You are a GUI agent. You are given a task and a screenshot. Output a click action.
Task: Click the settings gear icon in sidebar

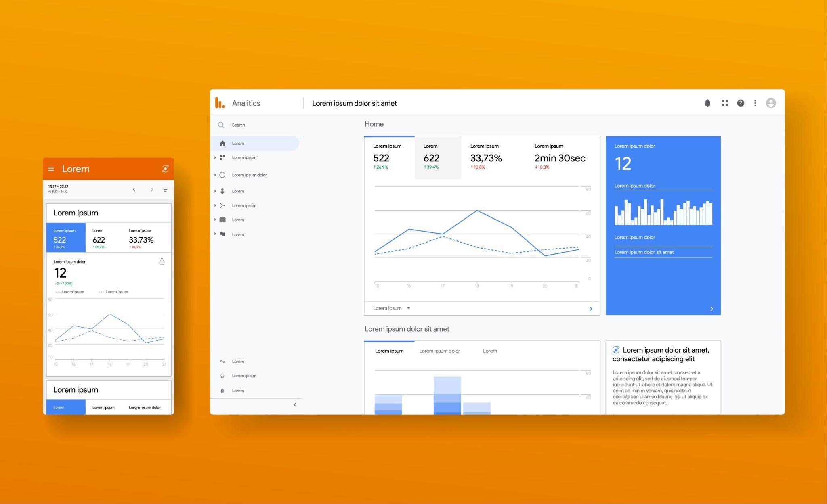[222, 391]
